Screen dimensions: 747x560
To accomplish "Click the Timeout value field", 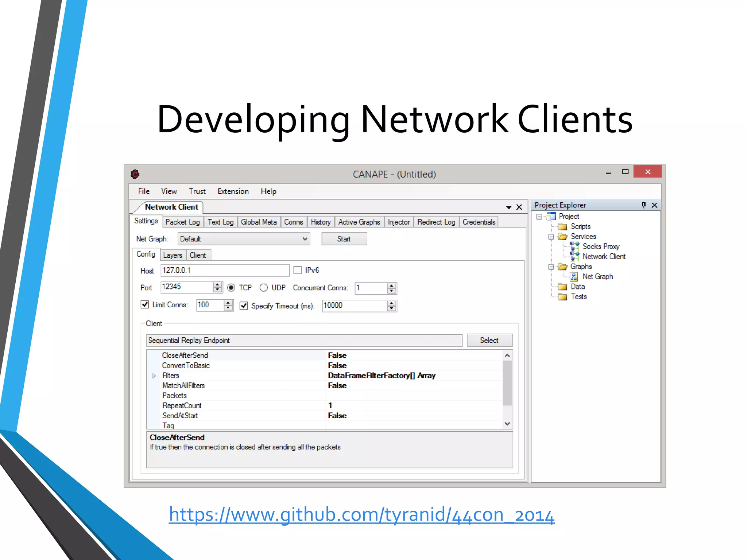I will pos(355,306).
